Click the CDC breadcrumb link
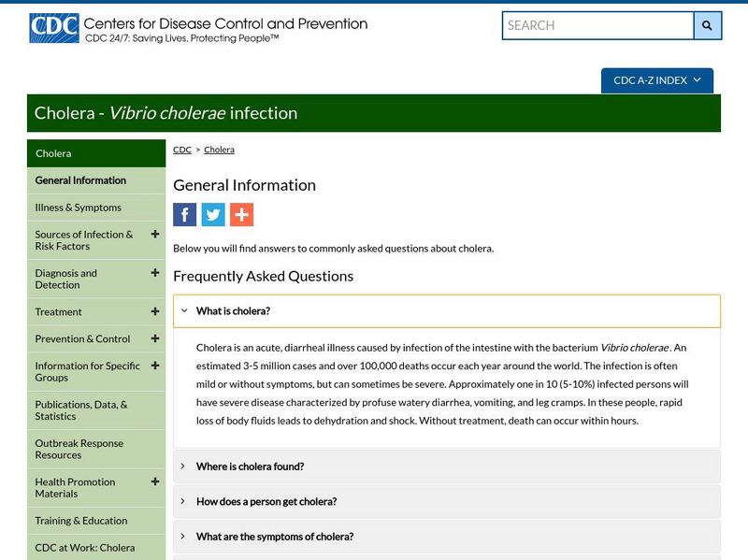 [182, 150]
